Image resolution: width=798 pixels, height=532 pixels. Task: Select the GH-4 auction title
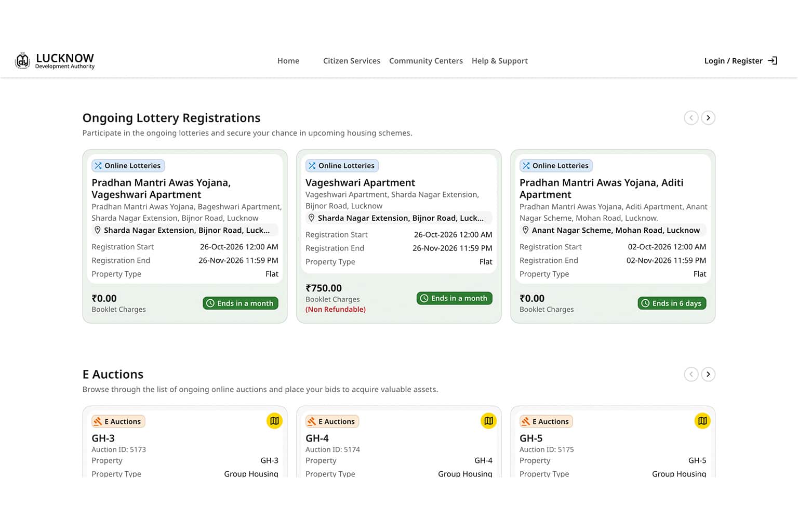click(x=317, y=438)
